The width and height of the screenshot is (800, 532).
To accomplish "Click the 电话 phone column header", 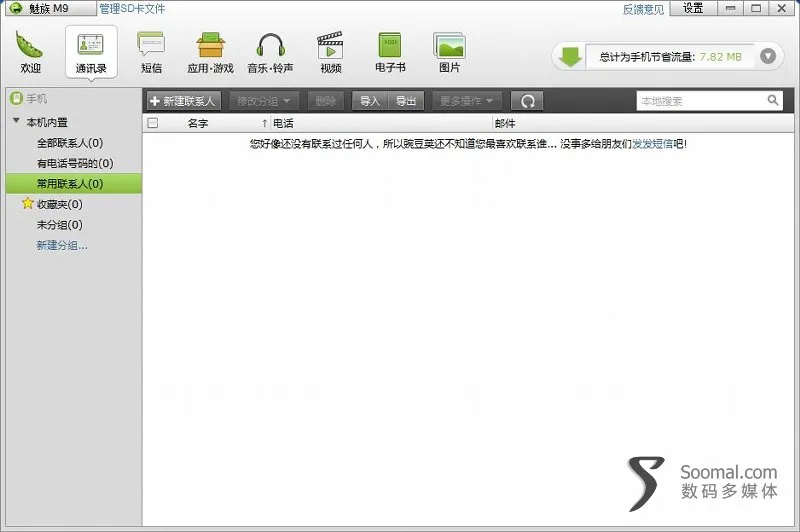I will [x=283, y=123].
